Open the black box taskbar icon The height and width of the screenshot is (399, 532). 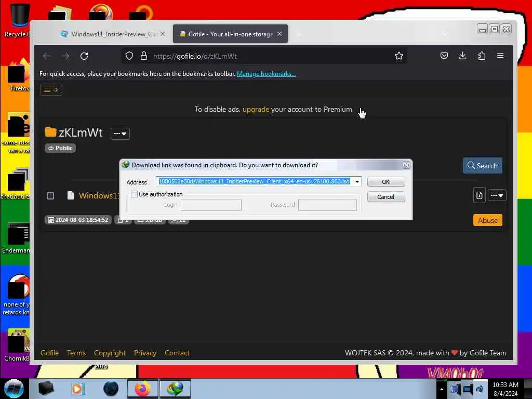point(46,389)
